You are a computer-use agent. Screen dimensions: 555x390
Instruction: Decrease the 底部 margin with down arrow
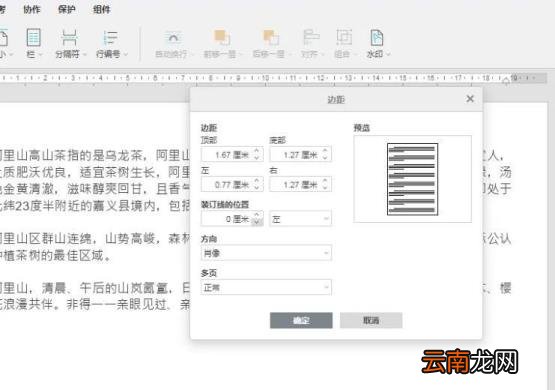[x=325, y=158]
